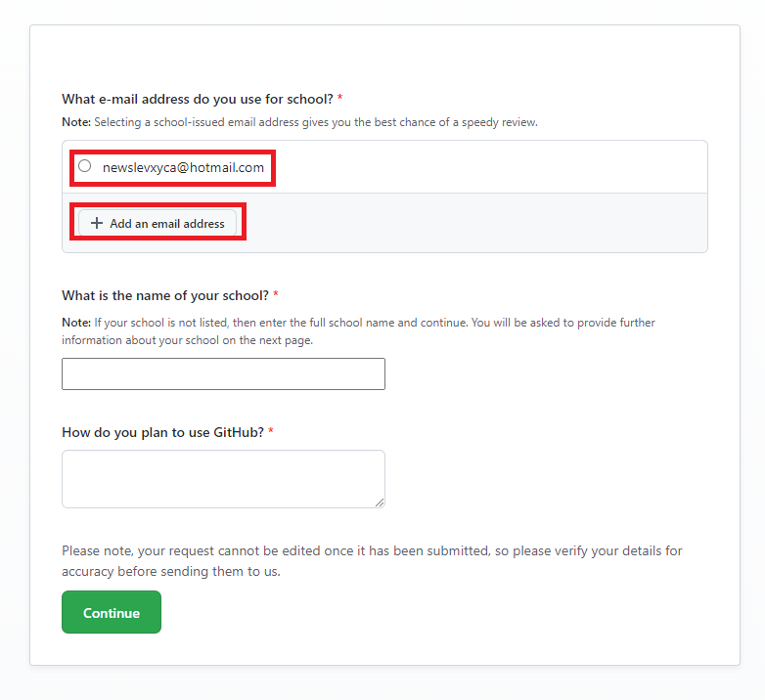This screenshot has width=765, height=700.
Task: Click the red asterisk after the school name question
Action: coord(276,295)
